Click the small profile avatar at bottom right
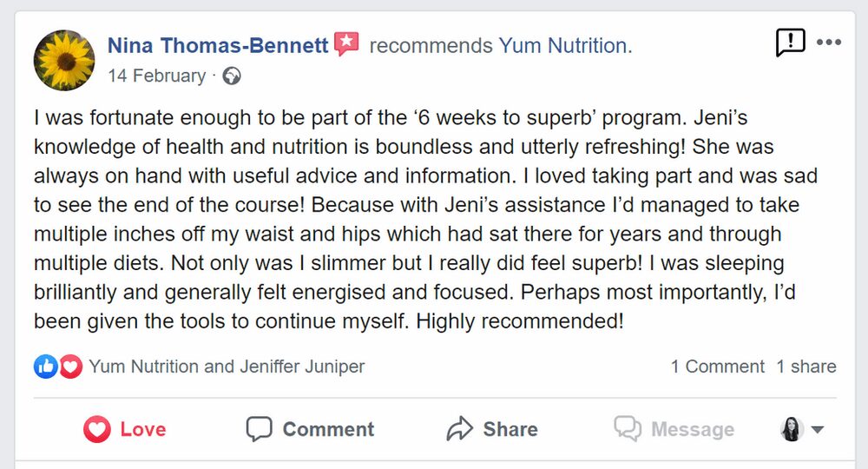Image resolution: width=868 pixels, height=469 pixels. (792, 429)
